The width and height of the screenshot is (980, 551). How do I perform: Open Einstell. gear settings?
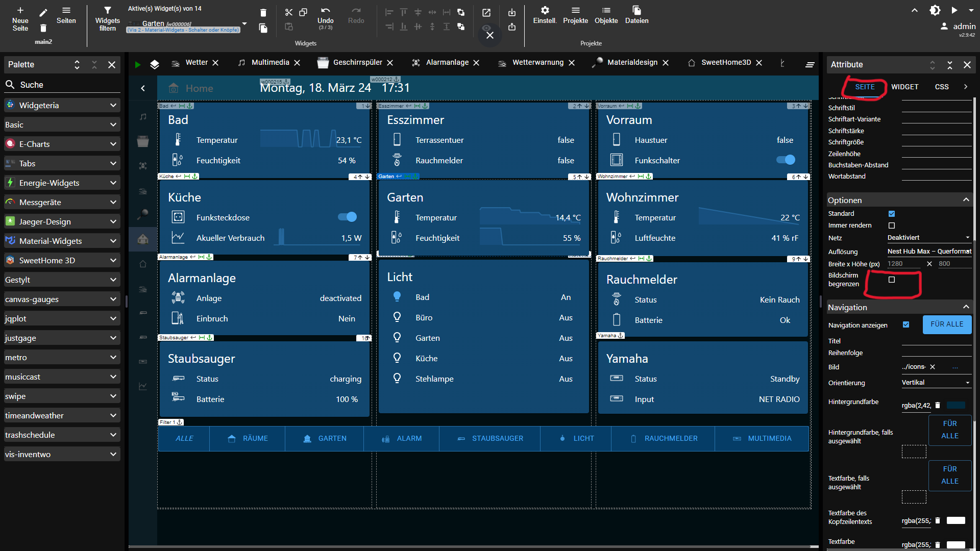coord(545,11)
